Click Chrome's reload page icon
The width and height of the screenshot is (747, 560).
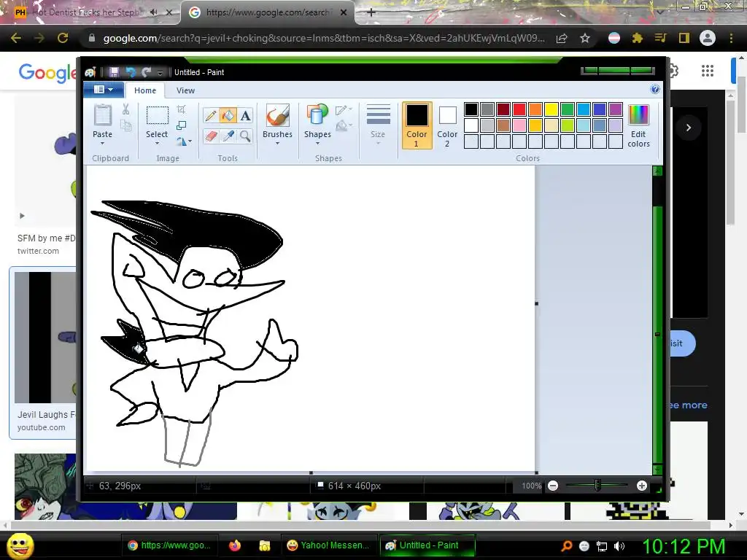[63, 38]
